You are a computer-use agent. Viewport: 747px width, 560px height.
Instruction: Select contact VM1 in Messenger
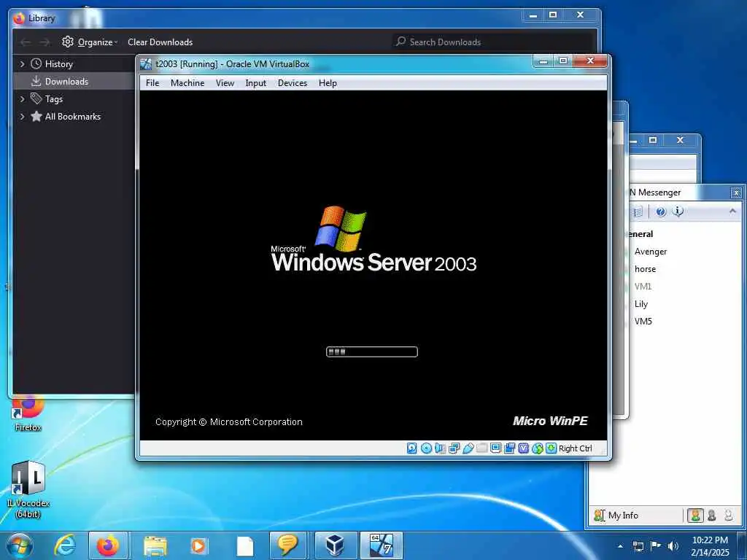tap(643, 287)
